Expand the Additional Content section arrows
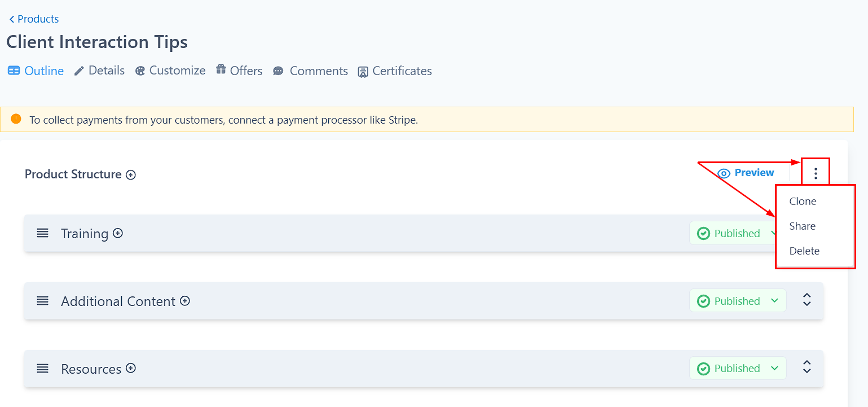The width and height of the screenshot is (868, 407). [x=807, y=300]
